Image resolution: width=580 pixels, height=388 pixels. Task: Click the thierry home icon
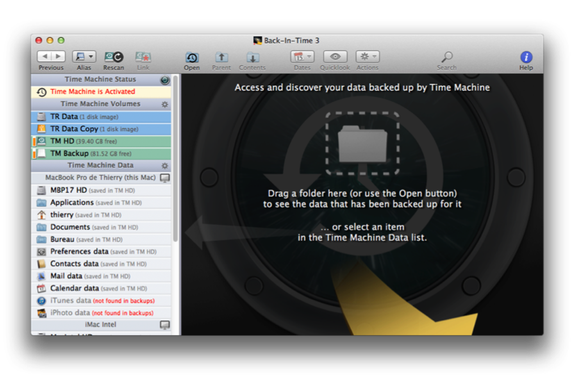[41, 215]
